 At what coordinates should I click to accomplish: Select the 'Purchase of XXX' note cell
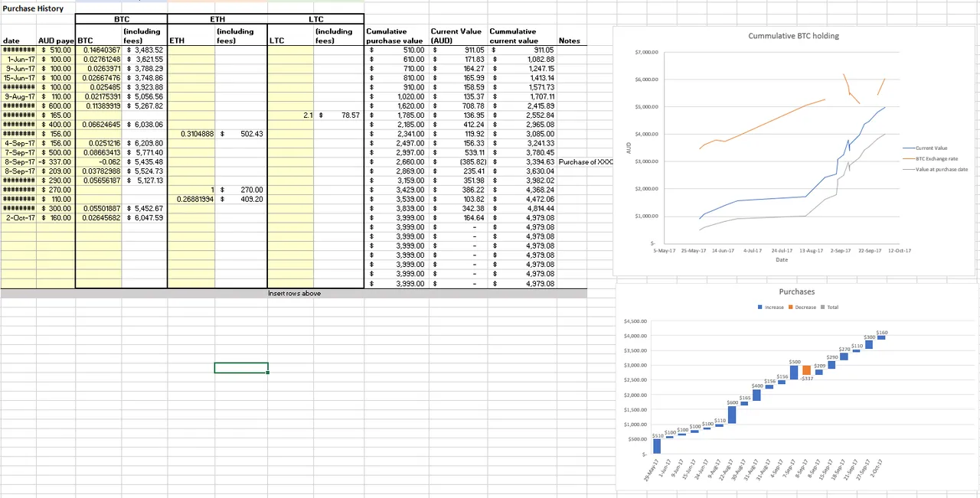(586, 161)
